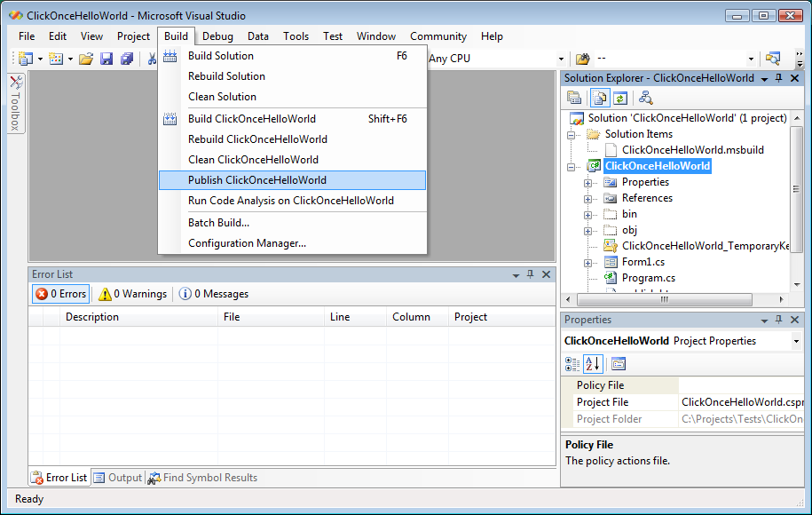This screenshot has height=515, width=812.
Task: Expand the bin folder node
Action: (x=587, y=215)
